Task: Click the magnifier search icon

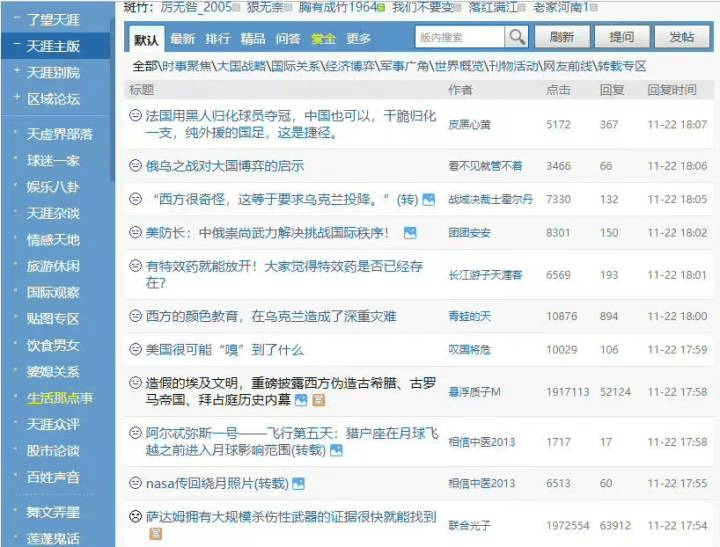Action: [516, 37]
